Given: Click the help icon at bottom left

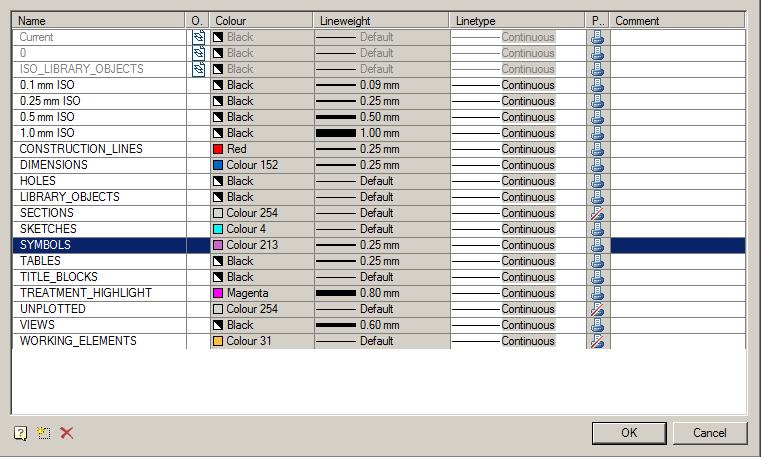Looking at the screenshot, I should pyautogui.click(x=20, y=433).
